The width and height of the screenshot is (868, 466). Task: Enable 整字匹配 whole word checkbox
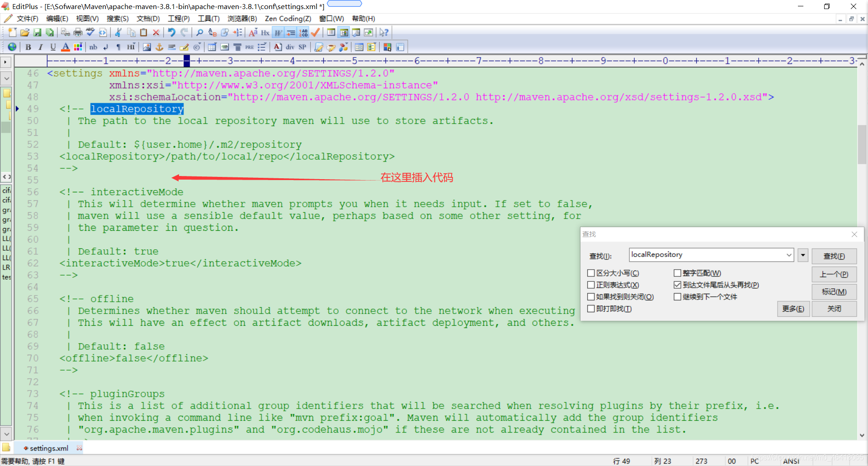point(677,273)
